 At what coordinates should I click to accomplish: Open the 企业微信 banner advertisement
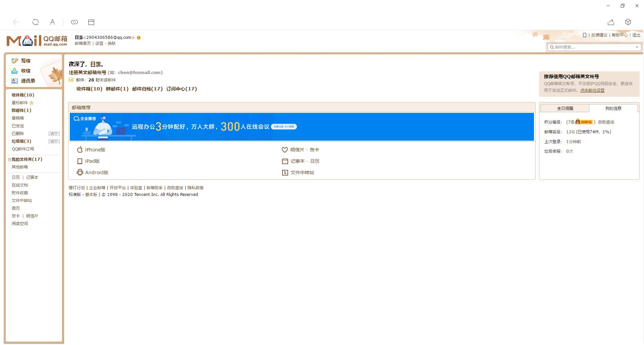302,127
